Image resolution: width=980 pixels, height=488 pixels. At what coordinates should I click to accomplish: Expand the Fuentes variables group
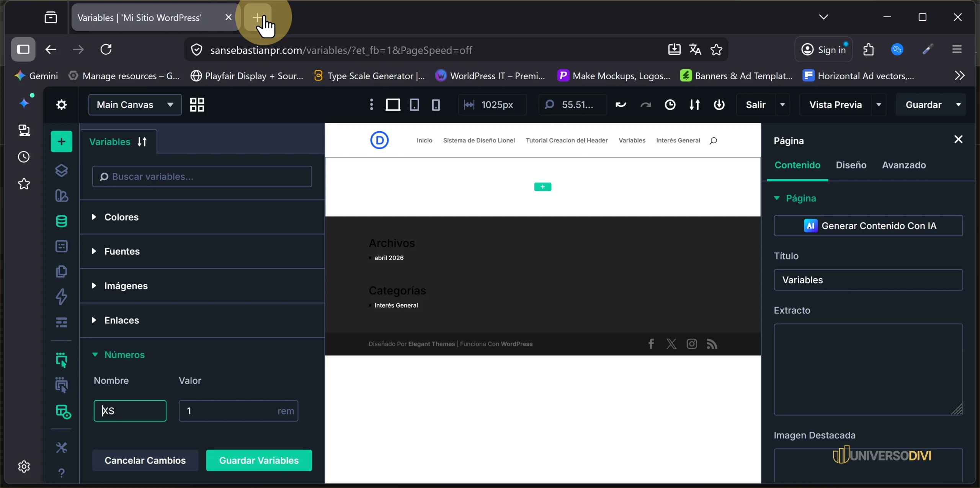(x=202, y=251)
